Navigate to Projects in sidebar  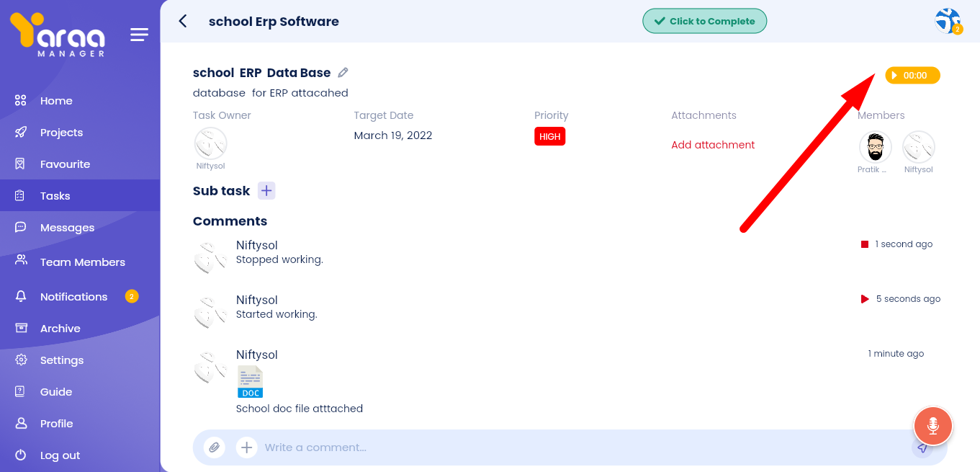(61, 133)
